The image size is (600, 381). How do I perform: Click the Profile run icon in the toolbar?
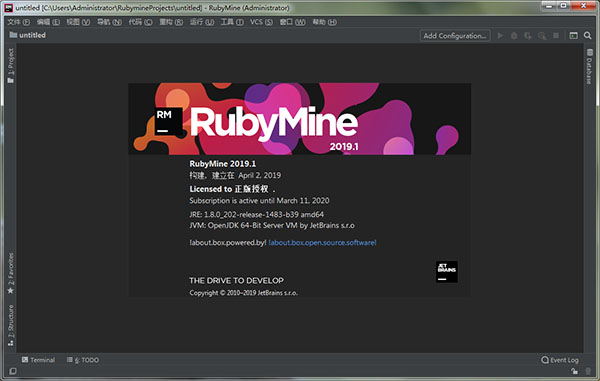(542, 36)
